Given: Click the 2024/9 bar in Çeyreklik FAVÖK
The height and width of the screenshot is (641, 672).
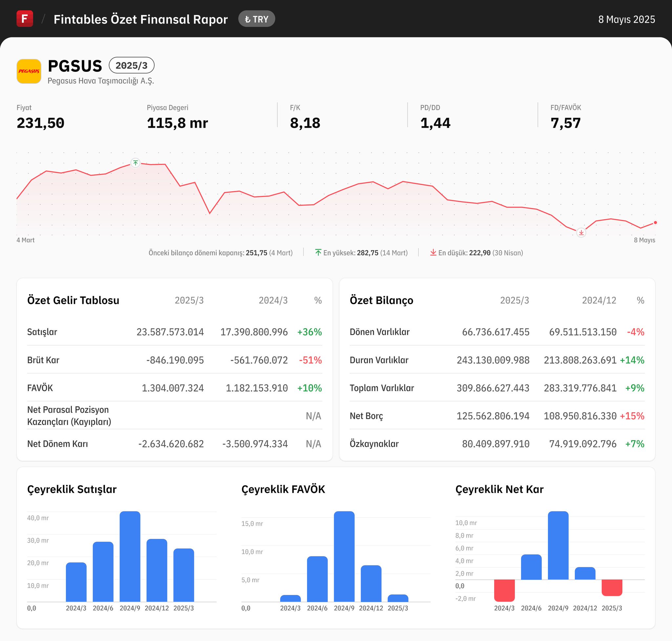Looking at the screenshot, I should click(344, 556).
